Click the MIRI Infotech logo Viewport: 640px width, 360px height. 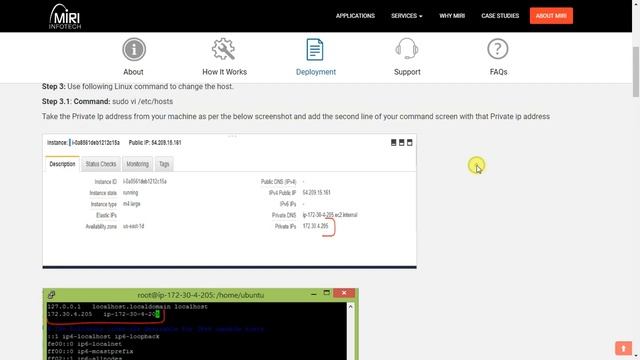(65, 16)
